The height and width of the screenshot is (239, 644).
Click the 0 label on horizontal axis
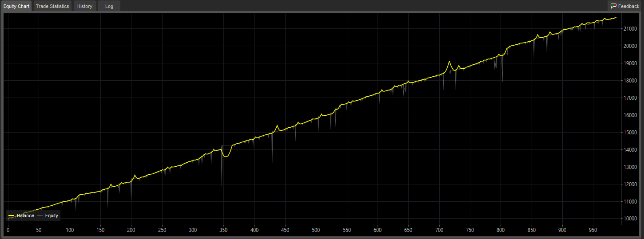[8, 230]
